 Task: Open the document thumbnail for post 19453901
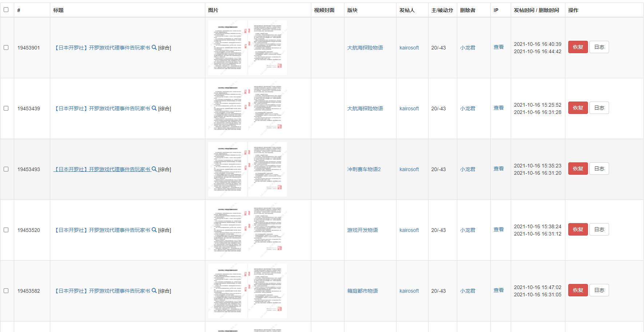248,48
